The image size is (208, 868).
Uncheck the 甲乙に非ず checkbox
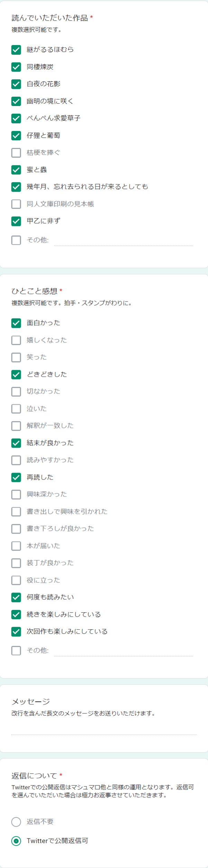click(16, 221)
